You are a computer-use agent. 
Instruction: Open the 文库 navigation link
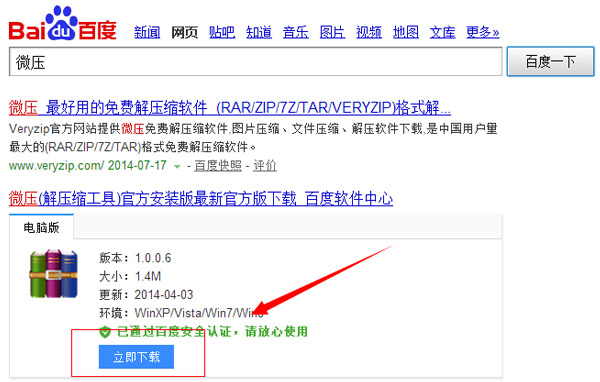(x=442, y=32)
